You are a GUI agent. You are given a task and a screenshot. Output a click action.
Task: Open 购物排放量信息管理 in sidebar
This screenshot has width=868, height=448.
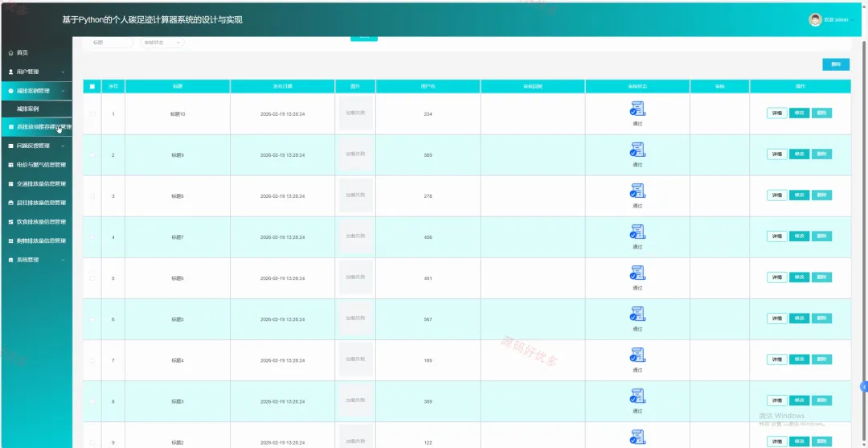(x=36, y=240)
